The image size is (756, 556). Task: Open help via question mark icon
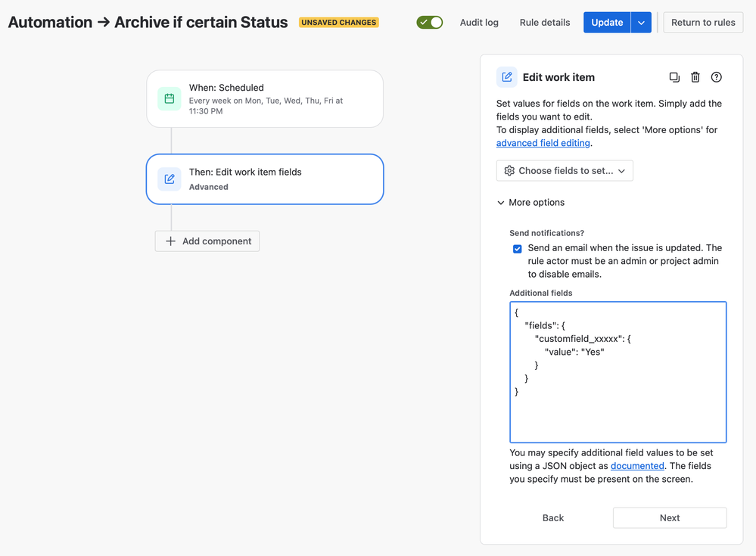pyautogui.click(x=717, y=77)
